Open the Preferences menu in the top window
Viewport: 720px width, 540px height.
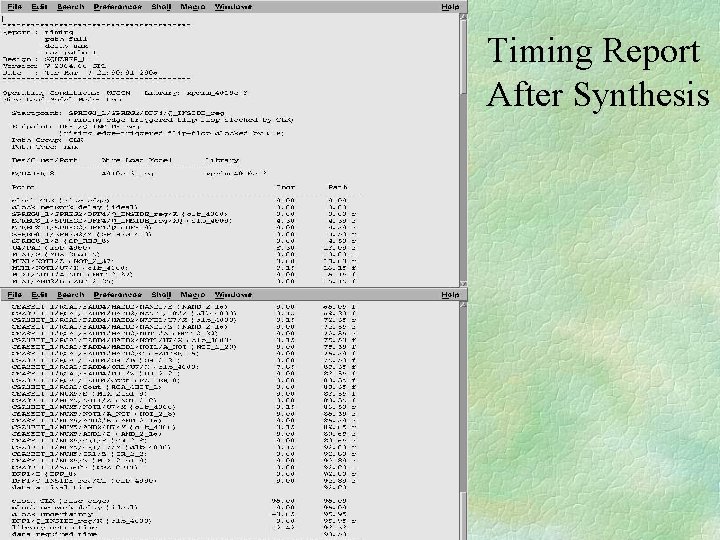coord(118,7)
